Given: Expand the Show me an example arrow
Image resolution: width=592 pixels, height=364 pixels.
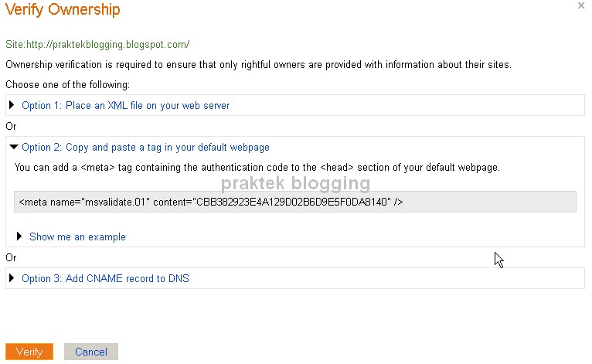Looking at the screenshot, I should click(19, 236).
